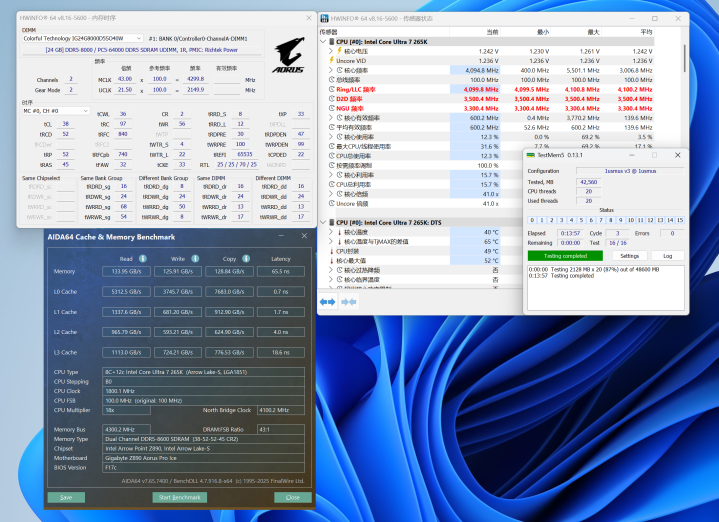Click status box 15 in TestMem5
Viewport: 719px width, 522px height.
coord(680,220)
